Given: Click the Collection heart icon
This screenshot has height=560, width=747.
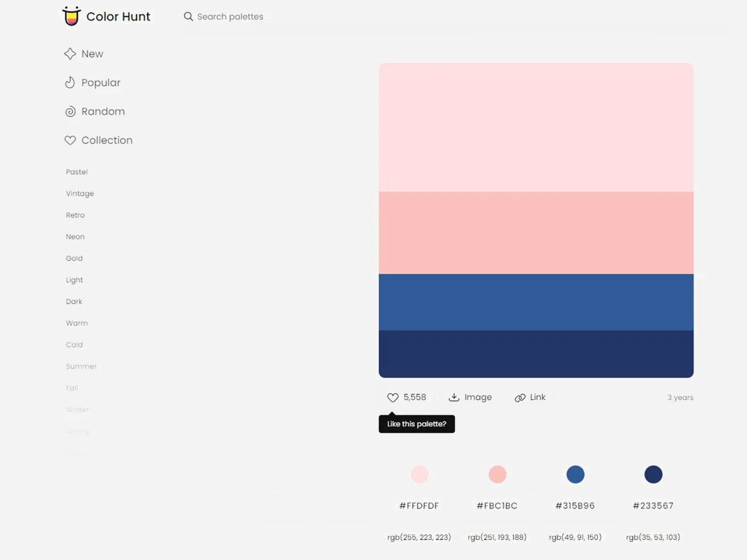Looking at the screenshot, I should (70, 140).
